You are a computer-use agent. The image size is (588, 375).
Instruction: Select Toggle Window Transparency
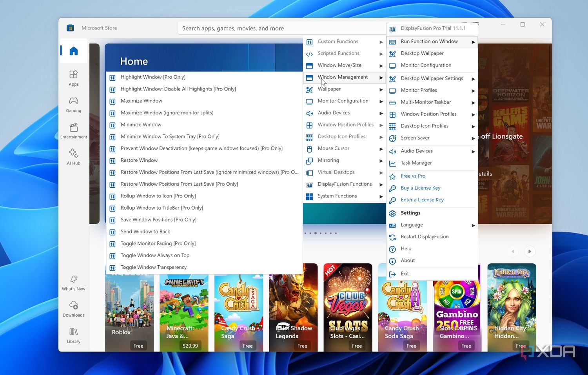[x=204, y=267]
